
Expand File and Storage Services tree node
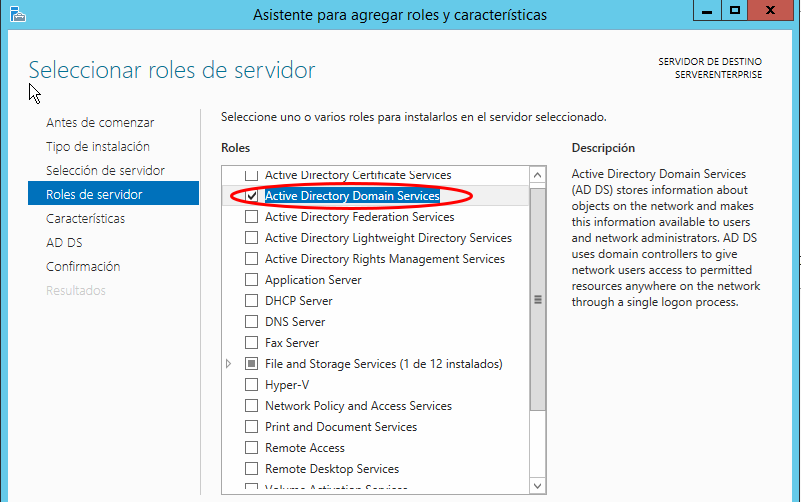click(x=228, y=364)
